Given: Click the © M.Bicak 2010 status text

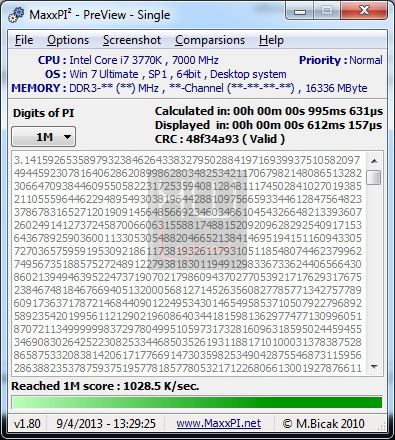Looking at the screenshot, I should pos(323,424).
